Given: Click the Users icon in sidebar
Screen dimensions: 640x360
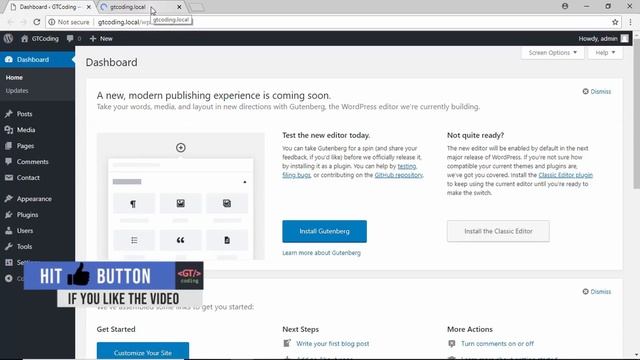Looking at the screenshot, I should [x=9, y=231].
